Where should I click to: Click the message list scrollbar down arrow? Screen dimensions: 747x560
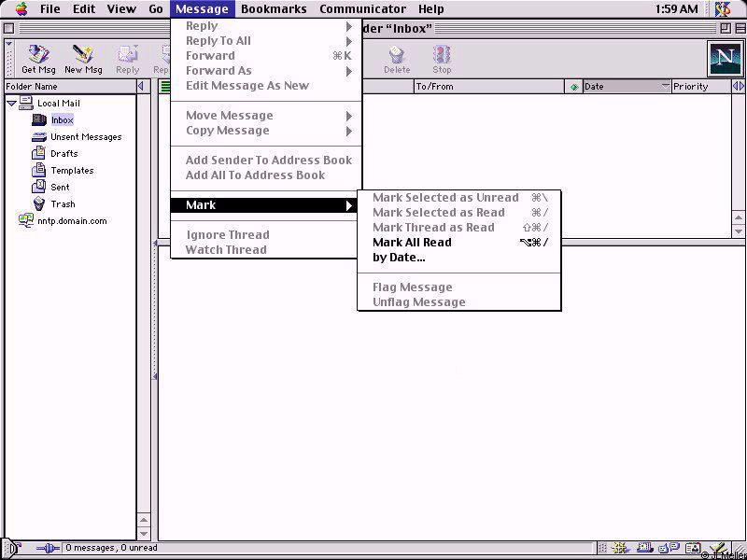coord(739,230)
